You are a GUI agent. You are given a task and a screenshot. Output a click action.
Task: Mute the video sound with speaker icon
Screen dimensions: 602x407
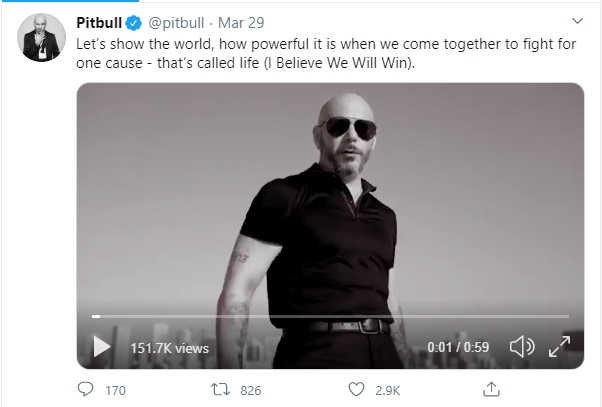click(521, 347)
